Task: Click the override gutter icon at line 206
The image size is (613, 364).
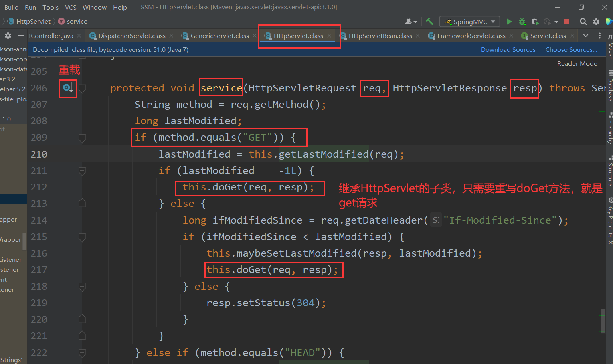Action: [x=68, y=88]
